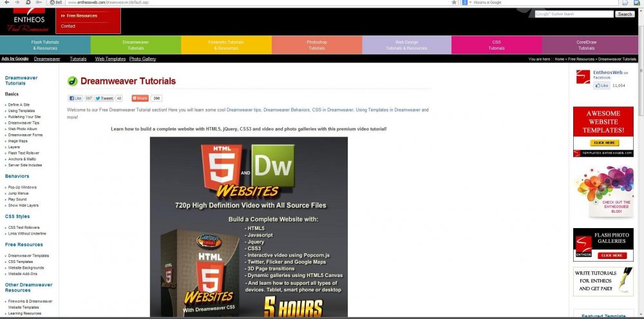Focus the Google Custom Search box

click(x=574, y=14)
